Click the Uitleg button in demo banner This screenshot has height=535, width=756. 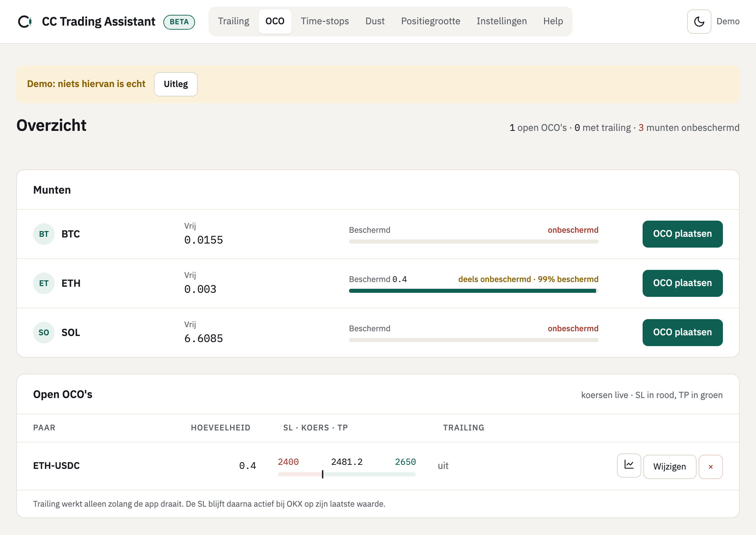[x=176, y=84]
